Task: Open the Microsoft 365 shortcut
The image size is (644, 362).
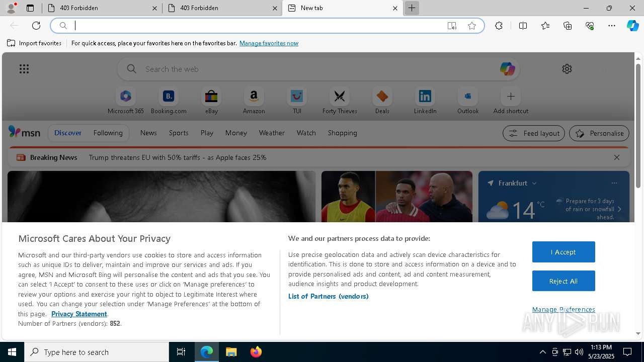Action: 126,101
